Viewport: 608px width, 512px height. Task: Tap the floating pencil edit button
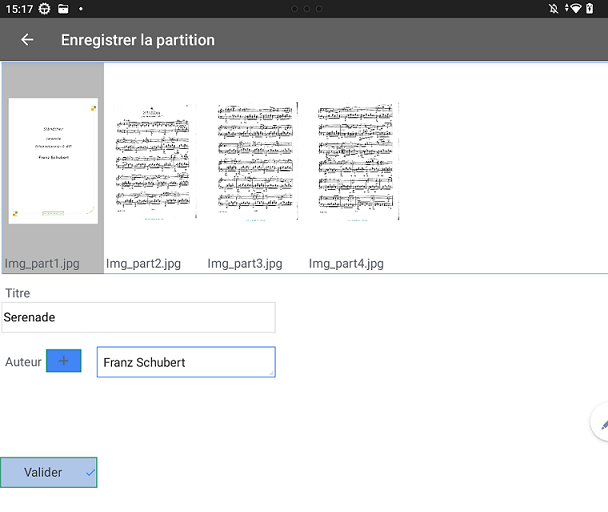tap(600, 422)
